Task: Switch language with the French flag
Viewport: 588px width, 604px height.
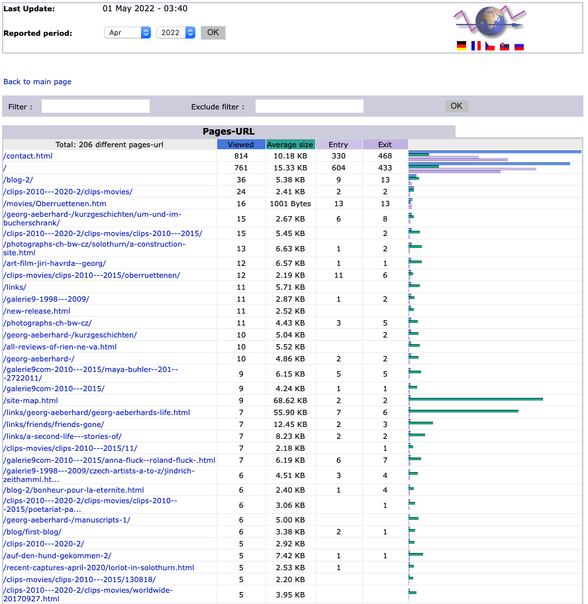Action: [476, 46]
